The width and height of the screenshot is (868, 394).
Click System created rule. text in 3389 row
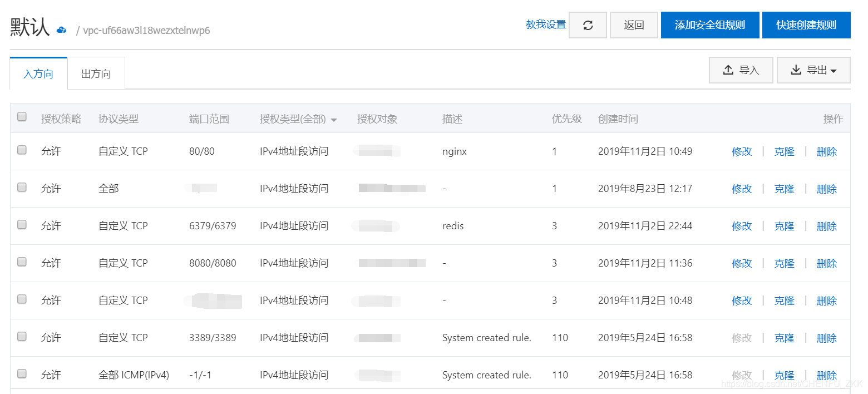click(487, 338)
